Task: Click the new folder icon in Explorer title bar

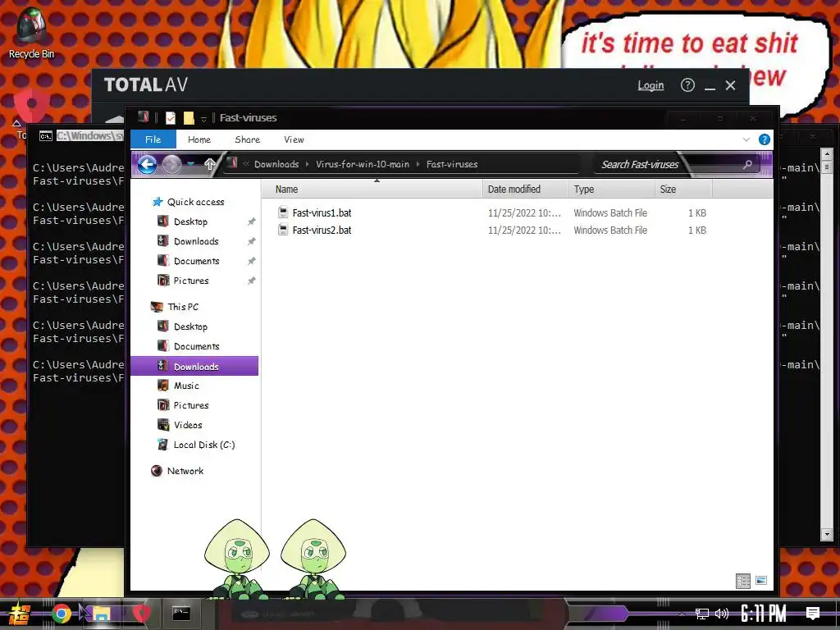Action: coord(189,118)
